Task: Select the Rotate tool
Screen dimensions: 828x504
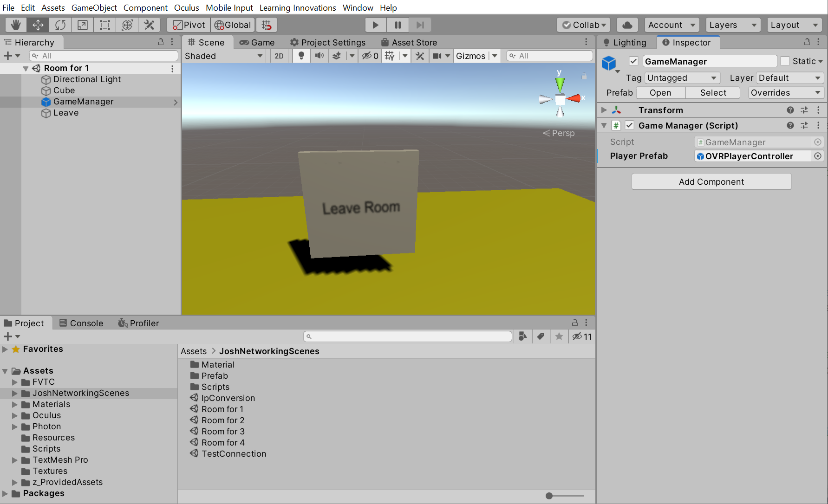Action: pyautogui.click(x=60, y=25)
